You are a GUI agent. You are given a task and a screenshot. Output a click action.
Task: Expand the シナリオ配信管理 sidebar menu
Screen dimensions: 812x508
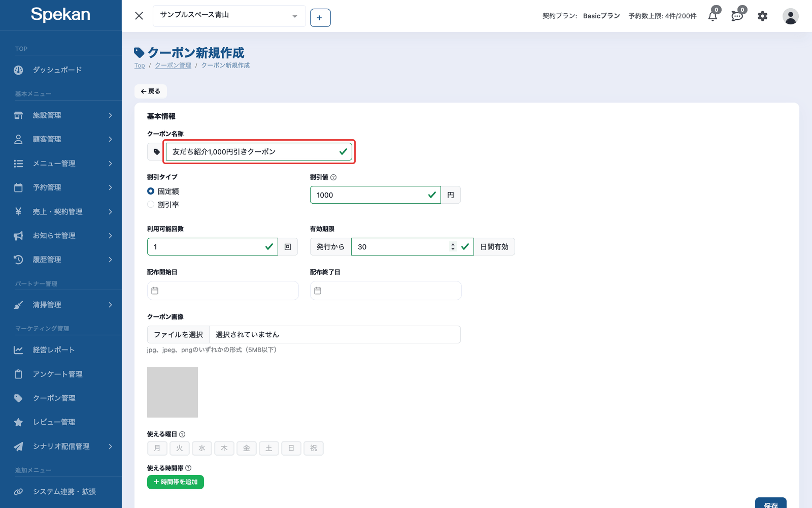[61, 446]
